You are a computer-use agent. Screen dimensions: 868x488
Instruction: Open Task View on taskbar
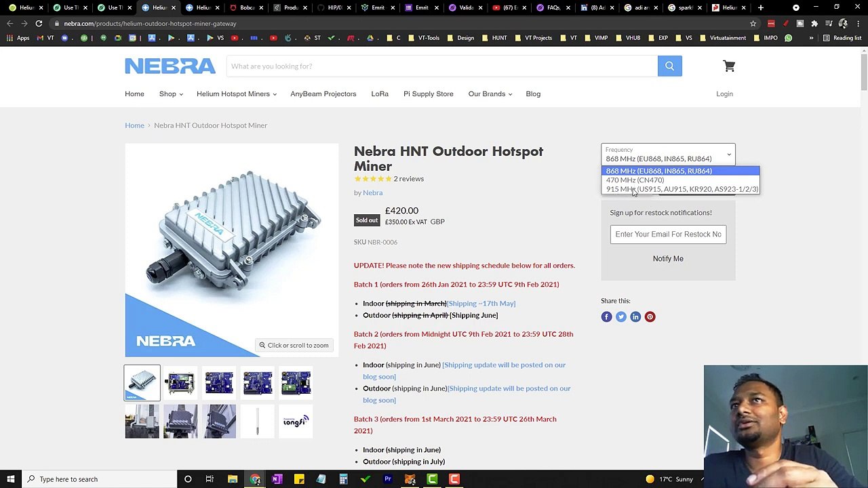click(x=210, y=479)
